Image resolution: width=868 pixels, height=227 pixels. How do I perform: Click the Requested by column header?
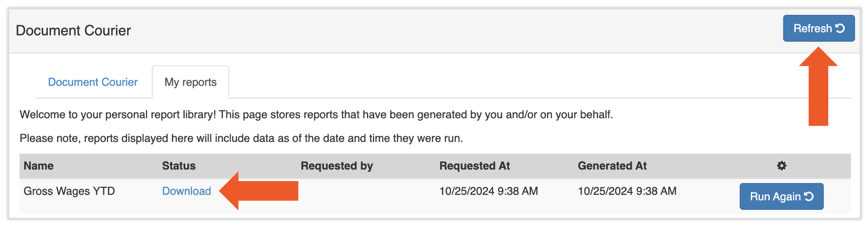336,166
